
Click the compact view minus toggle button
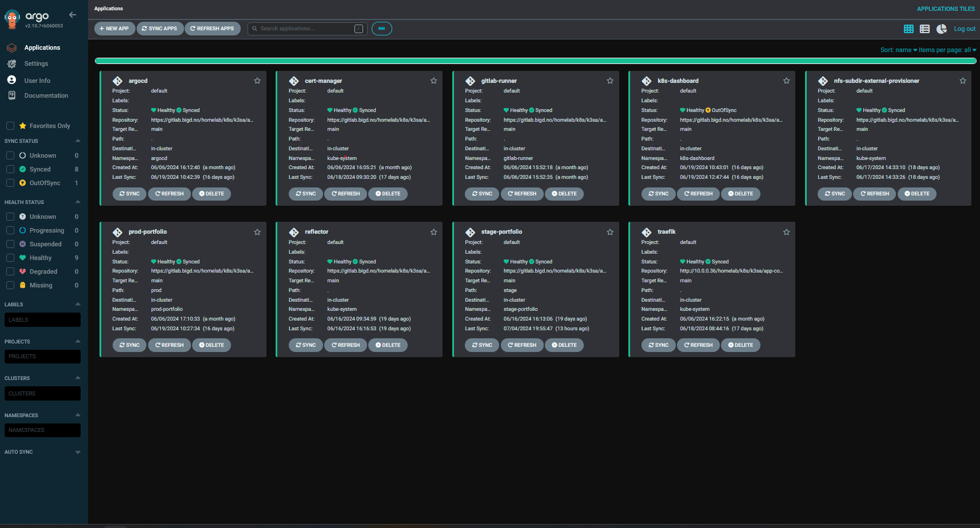(382, 29)
